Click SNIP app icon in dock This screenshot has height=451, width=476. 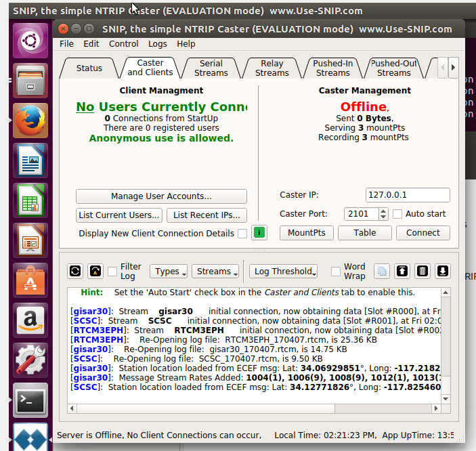pyautogui.click(x=30, y=437)
